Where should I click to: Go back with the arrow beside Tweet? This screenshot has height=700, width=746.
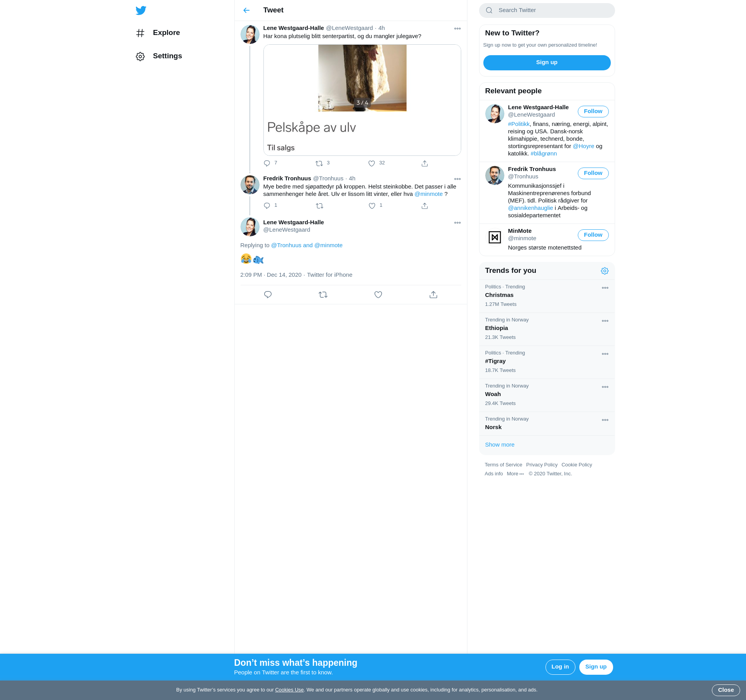pos(246,10)
